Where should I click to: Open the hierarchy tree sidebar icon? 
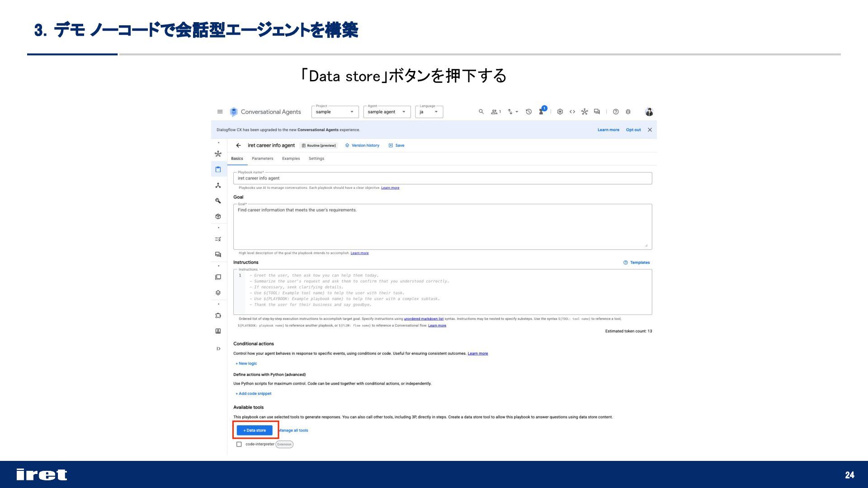pyautogui.click(x=218, y=185)
